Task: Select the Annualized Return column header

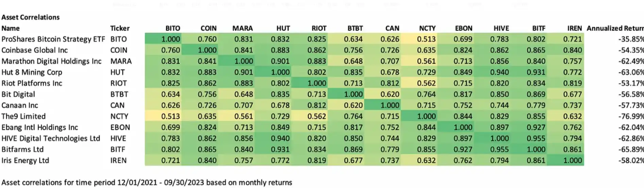Action: tap(615, 28)
